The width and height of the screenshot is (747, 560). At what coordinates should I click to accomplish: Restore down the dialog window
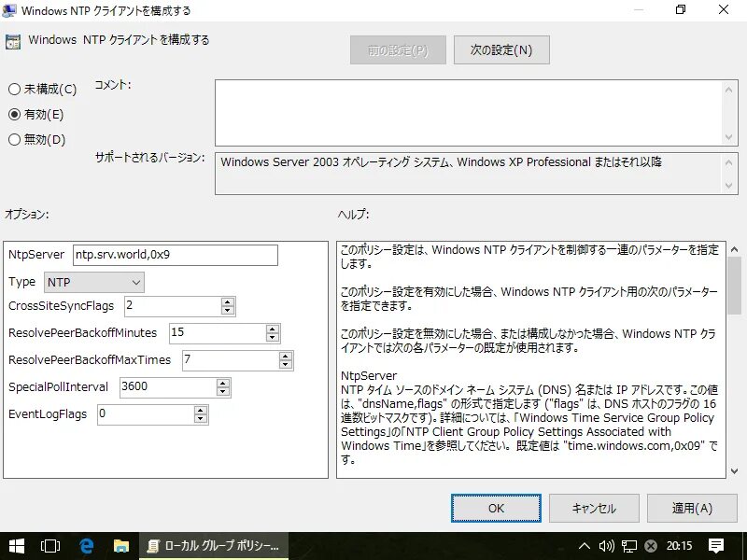[x=681, y=9]
